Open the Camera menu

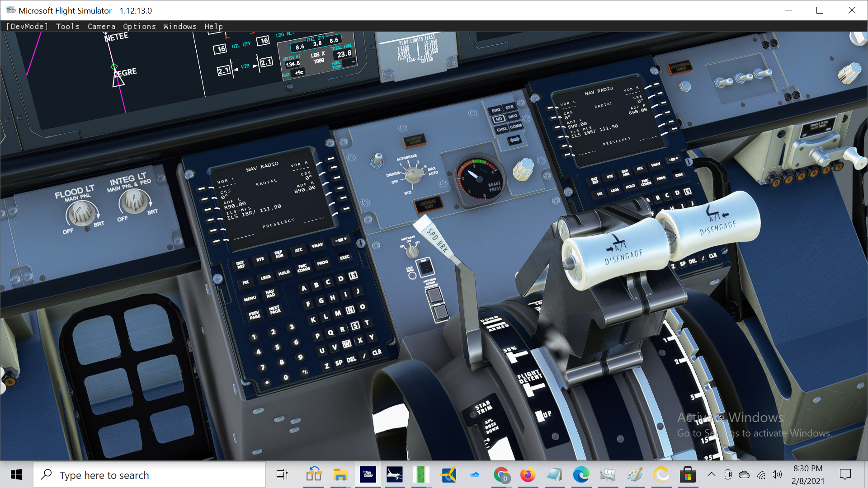101,26
